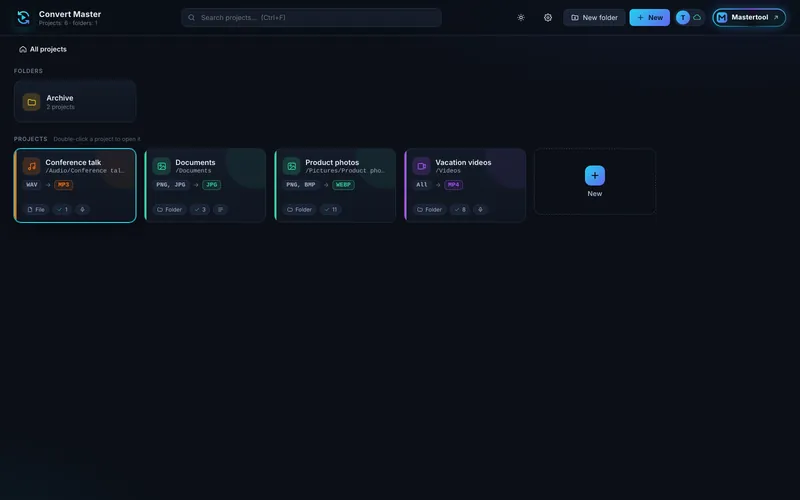The image size is (800, 500).
Task: Click the cloud sync status icon
Action: [x=697, y=17]
